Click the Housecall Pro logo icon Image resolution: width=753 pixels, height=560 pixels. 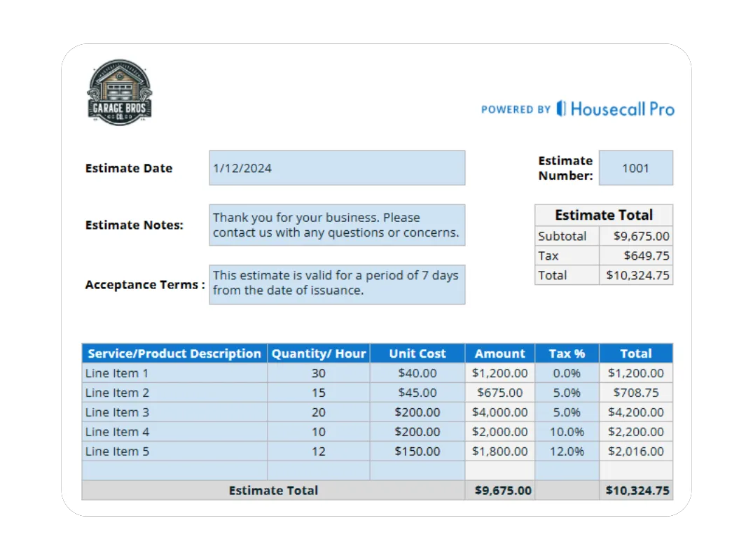point(561,108)
